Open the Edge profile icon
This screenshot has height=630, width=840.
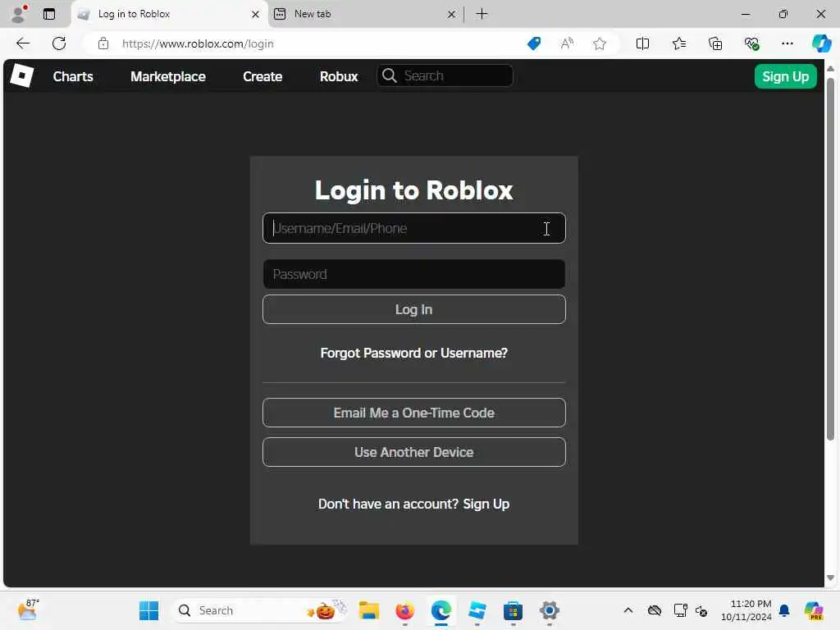pos(19,14)
